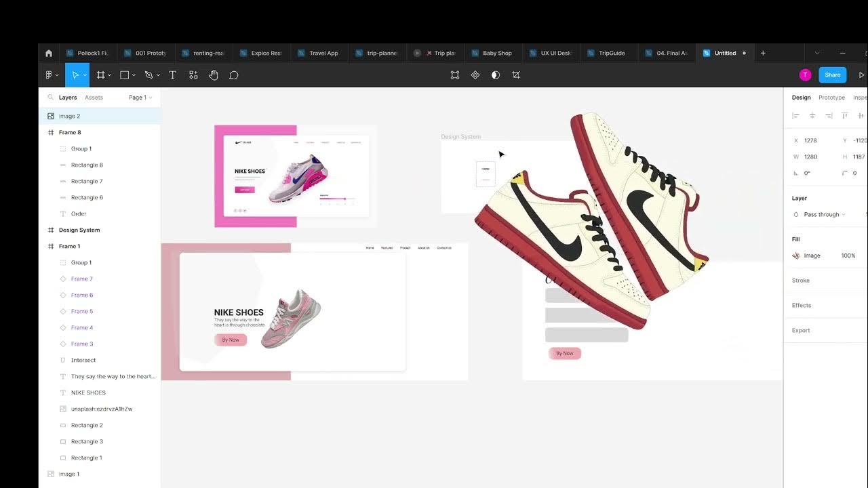Open the Frame tool options dropdown arrow
The image size is (868, 488).
(x=110, y=75)
